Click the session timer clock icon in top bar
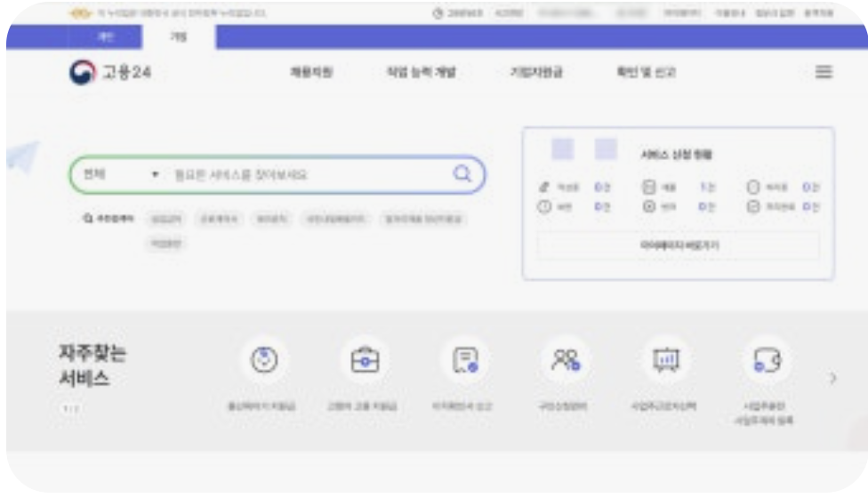The width and height of the screenshot is (868, 498). pos(438,13)
